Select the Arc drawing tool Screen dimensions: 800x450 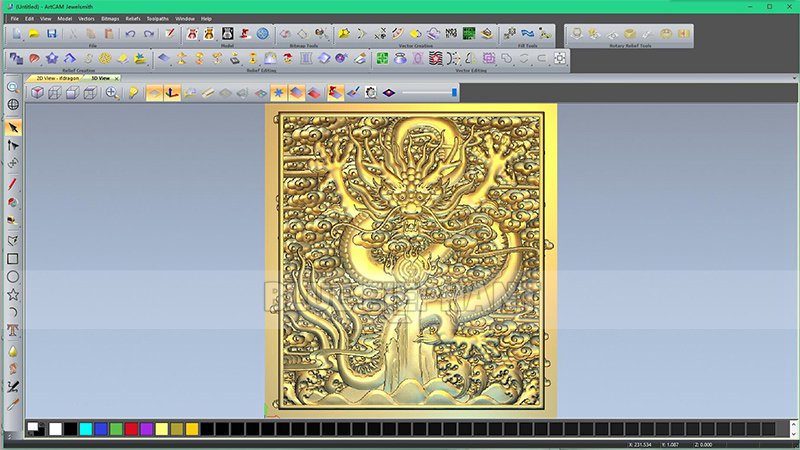[x=13, y=312]
